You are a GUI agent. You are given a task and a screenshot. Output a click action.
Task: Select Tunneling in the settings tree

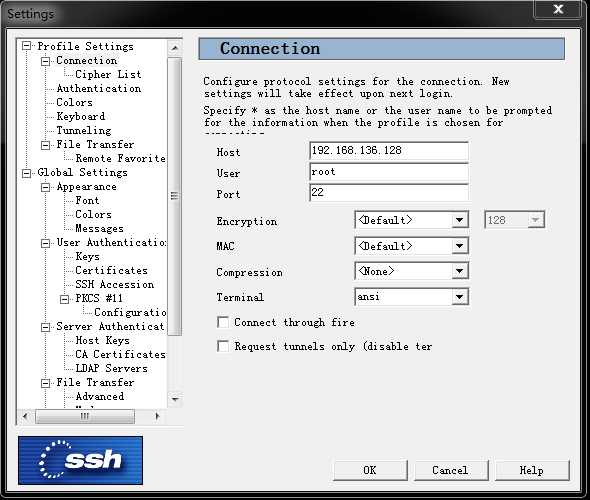pos(84,130)
